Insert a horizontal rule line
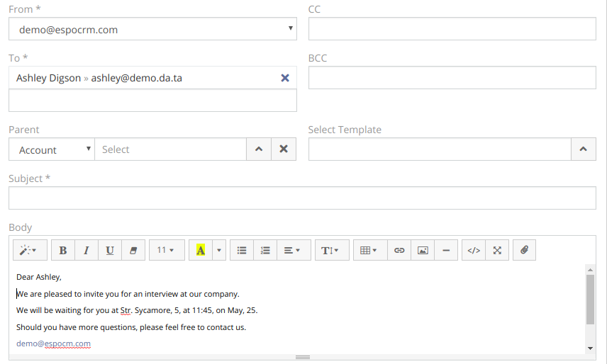The image size is (607, 364). coord(446,250)
